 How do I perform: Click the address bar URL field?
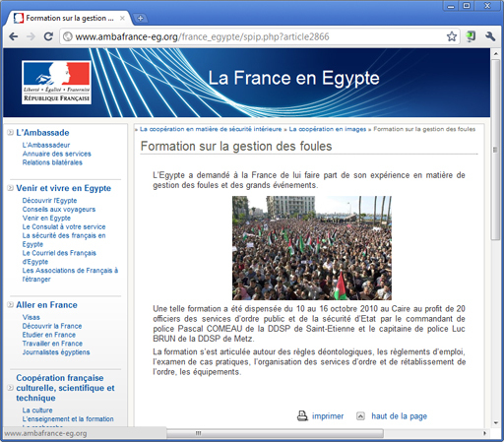coord(258,36)
